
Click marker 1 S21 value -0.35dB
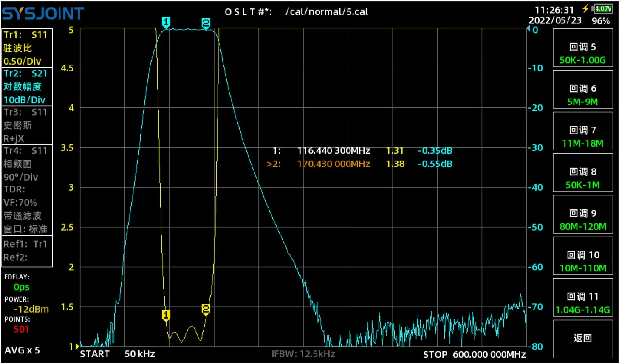click(435, 151)
